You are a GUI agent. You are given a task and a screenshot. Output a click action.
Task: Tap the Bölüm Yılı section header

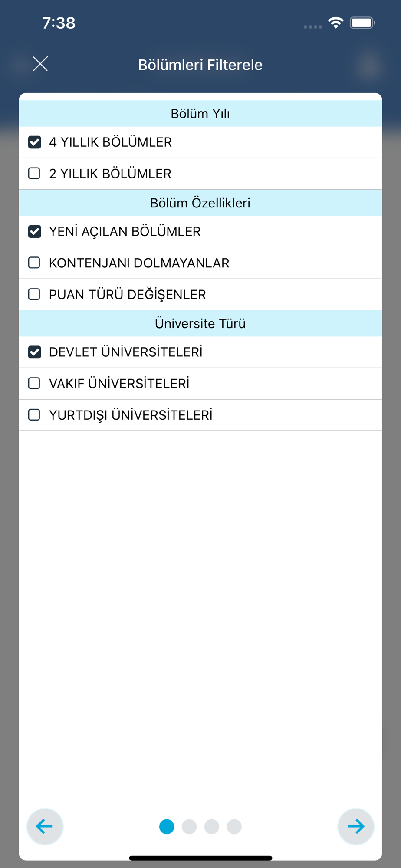click(x=200, y=113)
